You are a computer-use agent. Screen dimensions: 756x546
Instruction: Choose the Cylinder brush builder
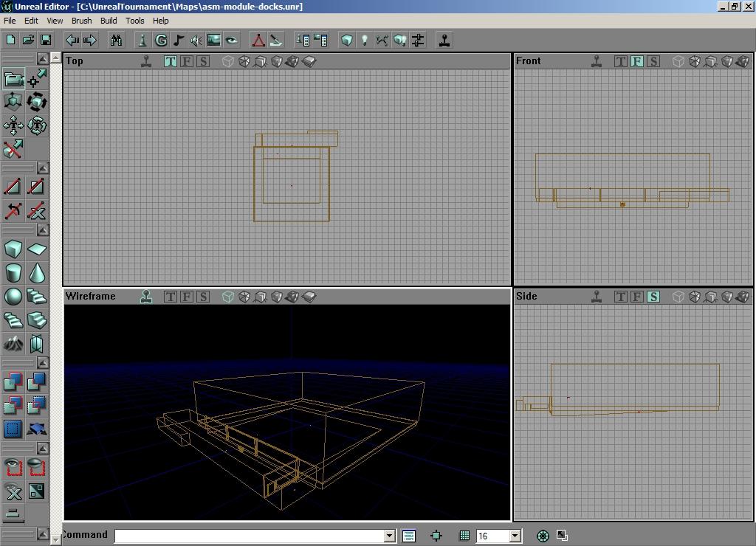(x=13, y=273)
